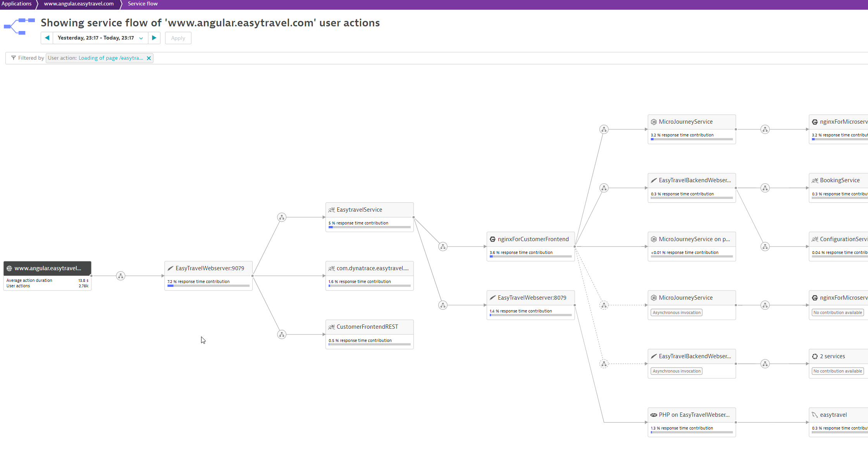The image size is (868, 459).
Task: Remove the User action filter with X
Action: pos(149,58)
